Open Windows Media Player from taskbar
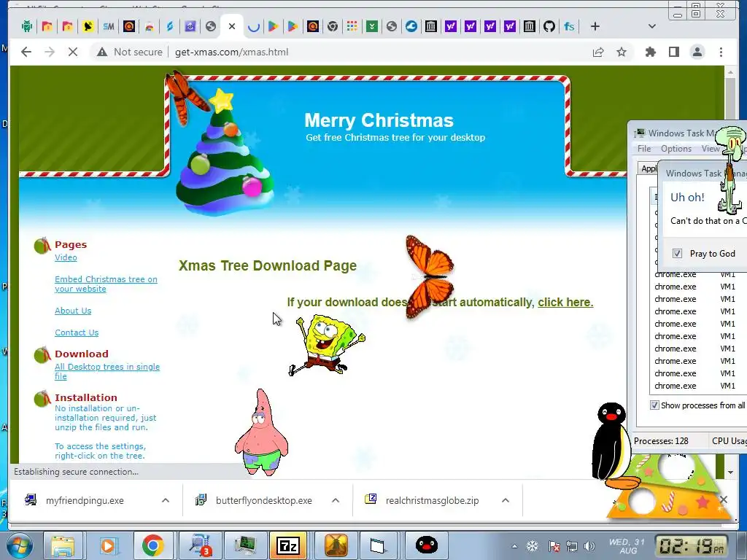Image resolution: width=747 pixels, height=560 pixels. pos(108,545)
